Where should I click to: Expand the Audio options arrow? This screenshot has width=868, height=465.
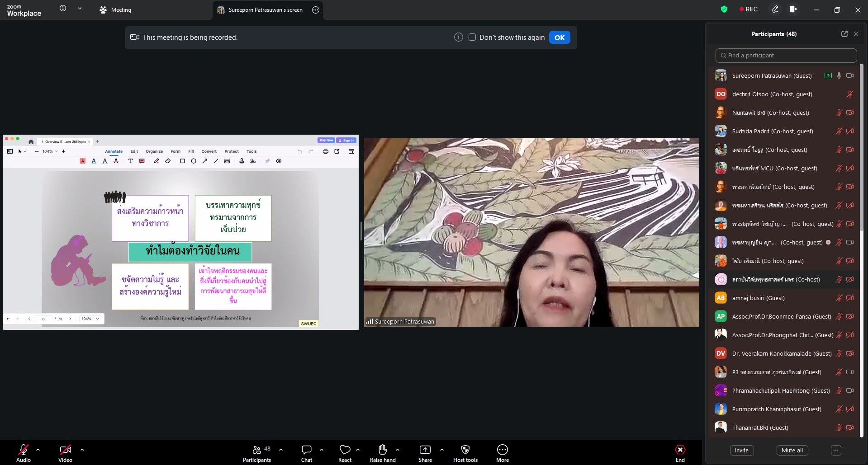tap(38, 450)
